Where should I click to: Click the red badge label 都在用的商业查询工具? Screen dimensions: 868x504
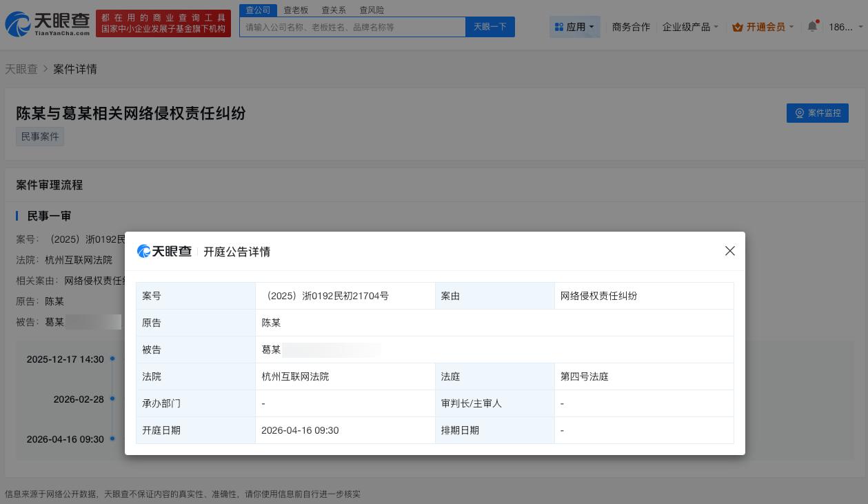coord(163,18)
